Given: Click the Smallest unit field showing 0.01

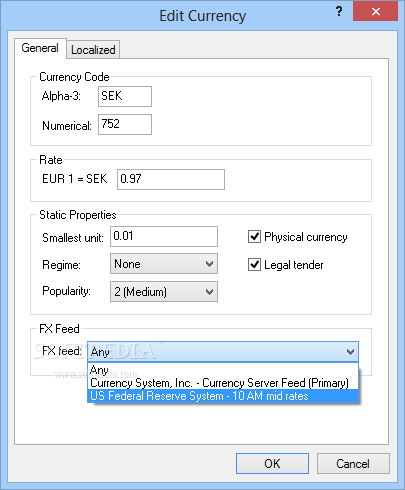Looking at the screenshot, I should pos(164,236).
